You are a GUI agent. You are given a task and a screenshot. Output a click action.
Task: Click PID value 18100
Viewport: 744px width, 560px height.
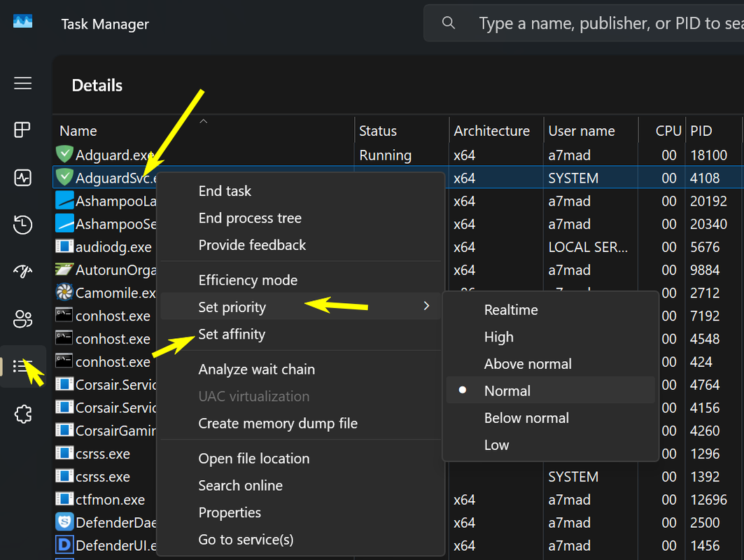708,155
